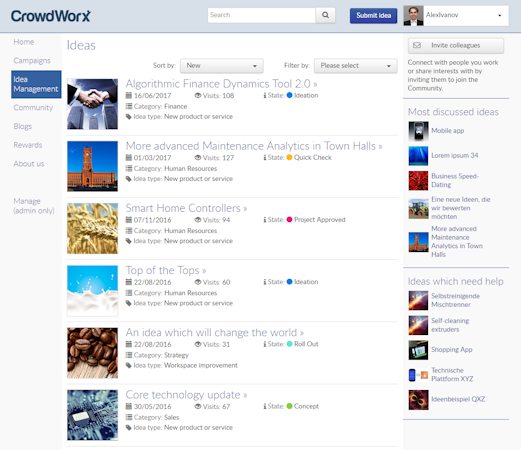Click the calendar icon next to 16/06/2017
The image size is (521, 450).
(129, 95)
